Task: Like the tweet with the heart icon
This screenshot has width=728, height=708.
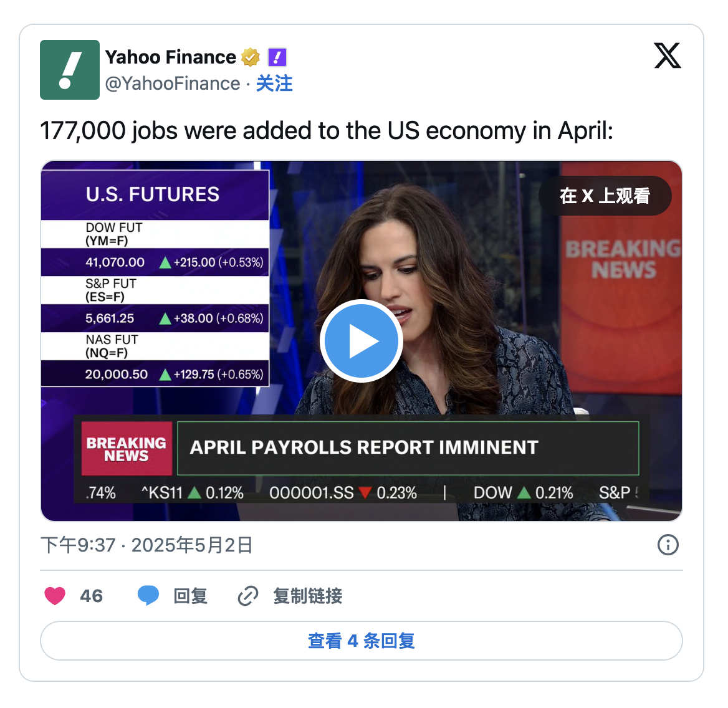Action: pyautogui.click(x=55, y=596)
